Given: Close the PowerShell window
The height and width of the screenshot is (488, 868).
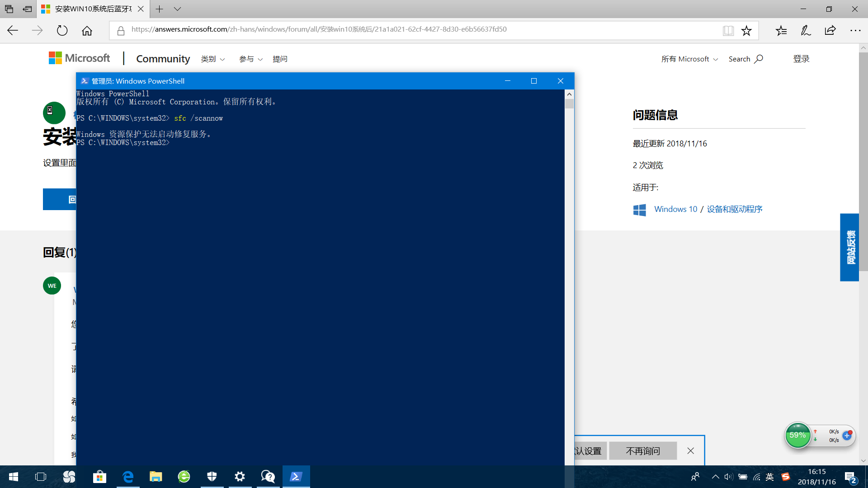Looking at the screenshot, I should coord(561,81).
